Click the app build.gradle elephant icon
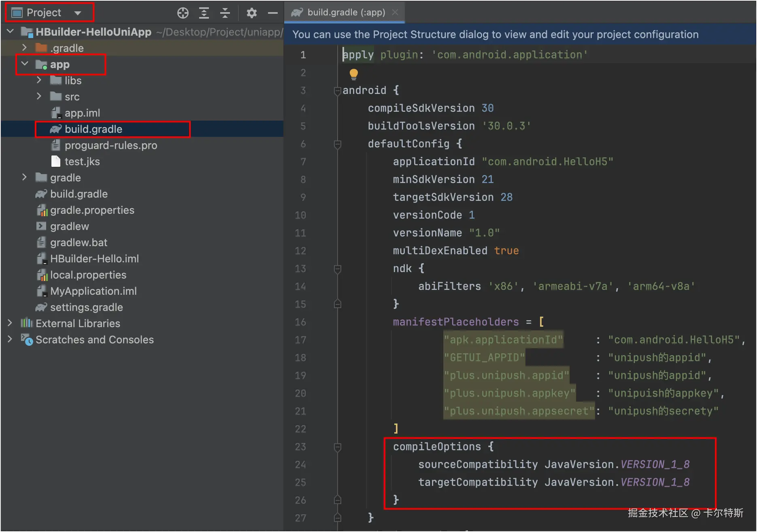Screen dimensions: 757x532 (x=56, y=129)
